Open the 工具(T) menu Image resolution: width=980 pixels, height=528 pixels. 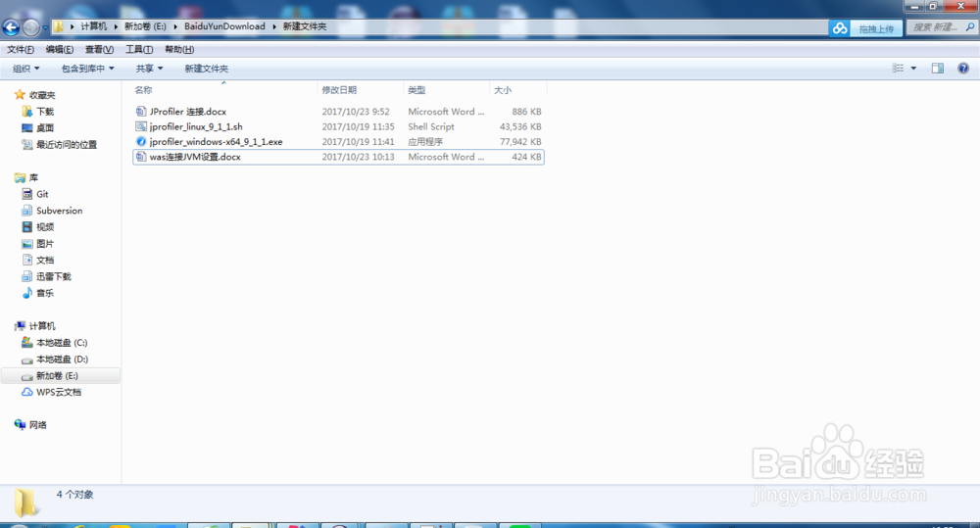point(139,49)
